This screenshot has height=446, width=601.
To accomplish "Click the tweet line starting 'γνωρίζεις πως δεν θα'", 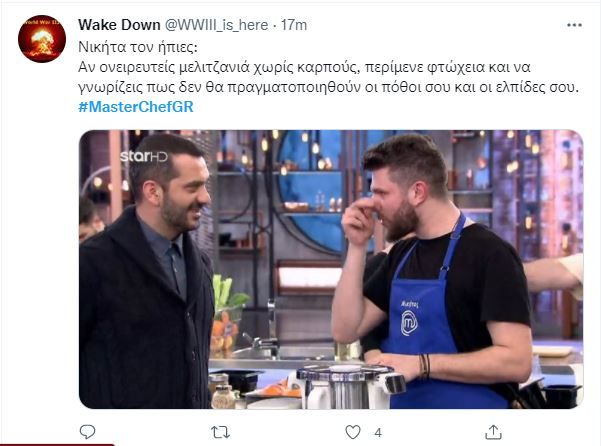I will (x=328, y=87).
